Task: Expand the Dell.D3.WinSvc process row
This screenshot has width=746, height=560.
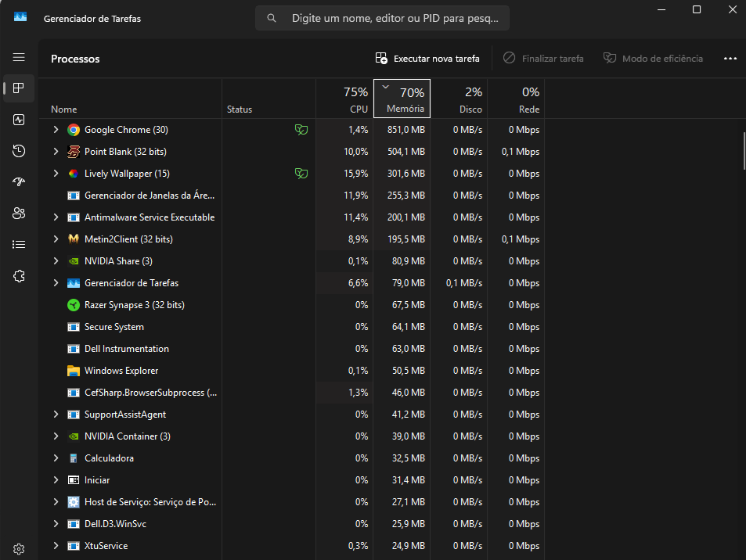Action: click(x=56, y=524)
